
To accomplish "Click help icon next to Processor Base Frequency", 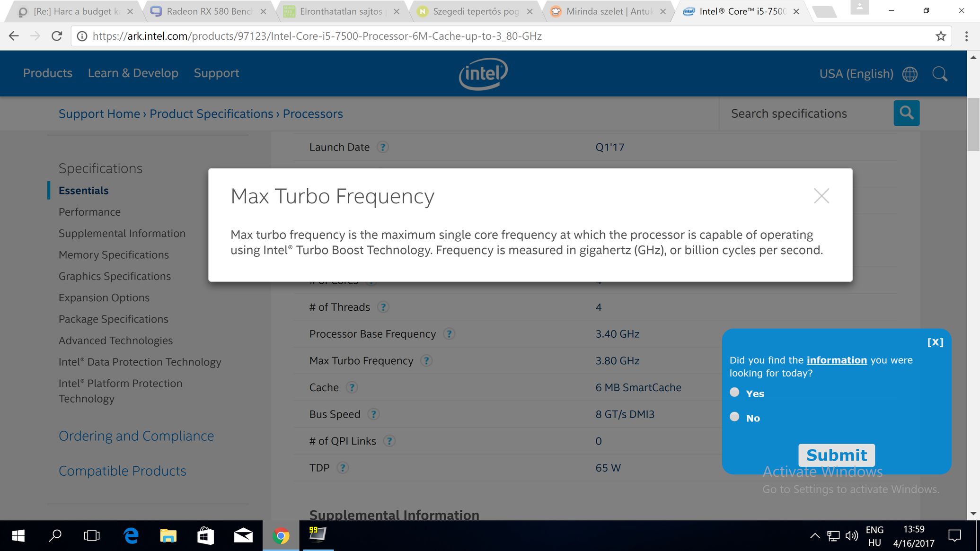I will click(x=449, y=334).
